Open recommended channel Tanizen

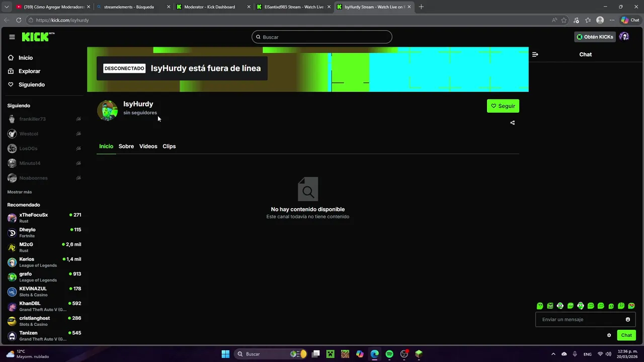(x=44, y=336)
